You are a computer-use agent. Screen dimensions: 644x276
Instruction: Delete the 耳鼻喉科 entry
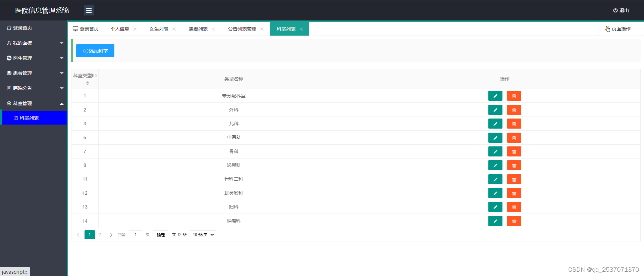(x=514, y=193)
